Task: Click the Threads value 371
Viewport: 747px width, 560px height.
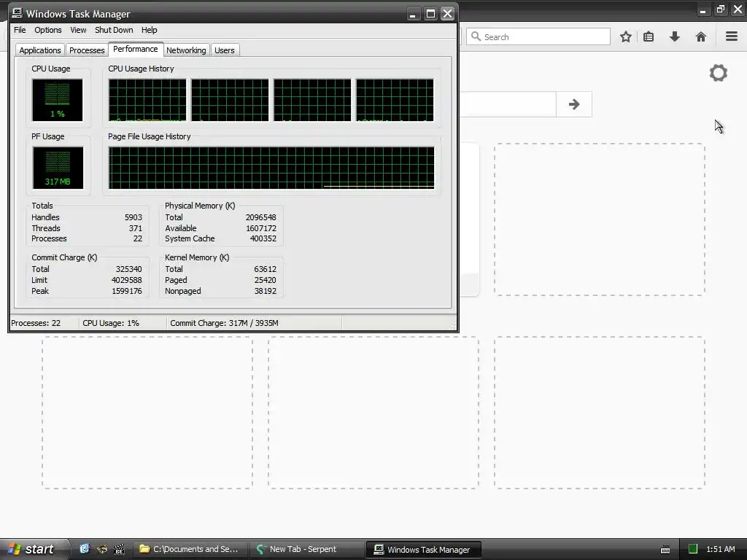Action: pyautogui.click(x=136, y=228)
